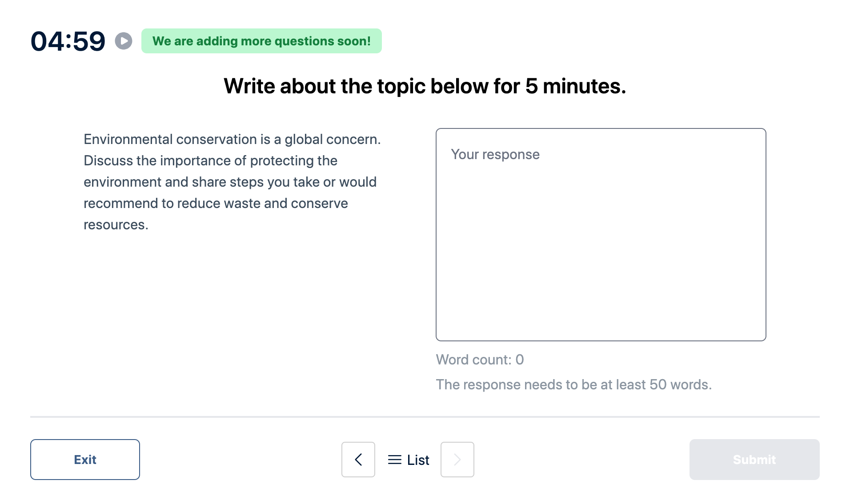Screen dimensions: 850x504
Task: Click the Exit button
Action: coord(85,460)
